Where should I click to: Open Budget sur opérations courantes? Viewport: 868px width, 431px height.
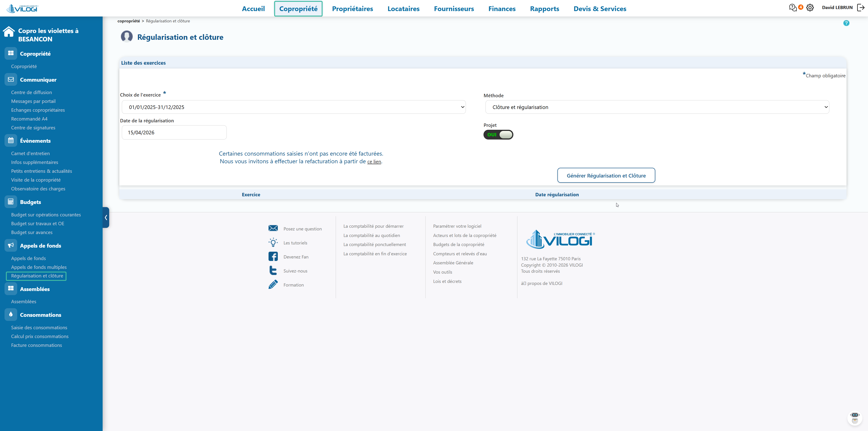coord(46,214)
